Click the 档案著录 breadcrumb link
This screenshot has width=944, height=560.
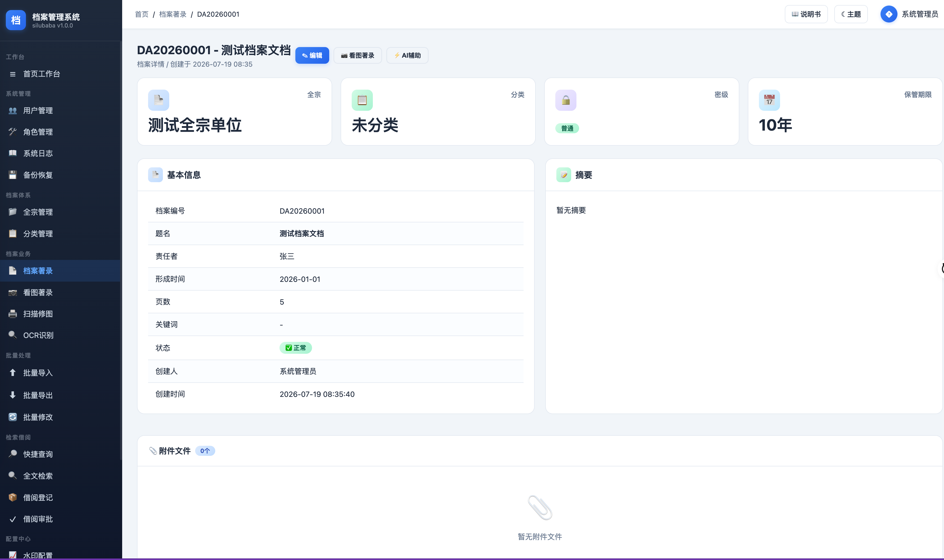pos(173,14)
